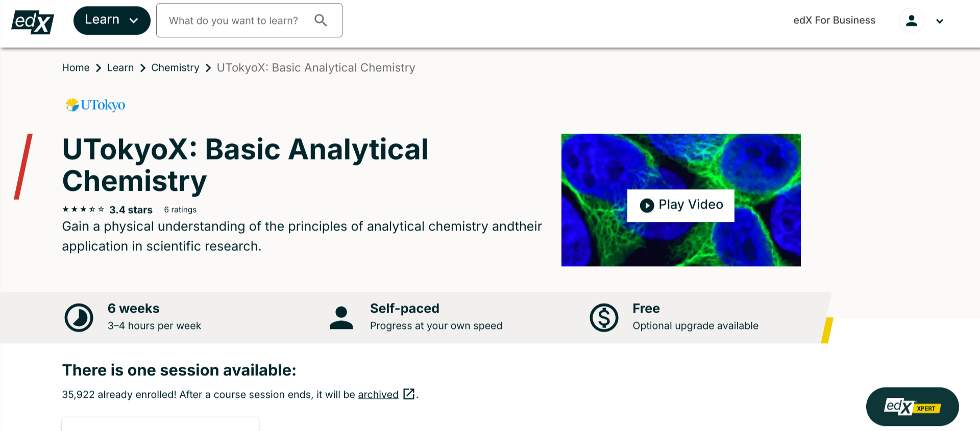980x431 pixels.
Task: Navigate to Home via breadcrumb
Action: (x=76, y=67)
